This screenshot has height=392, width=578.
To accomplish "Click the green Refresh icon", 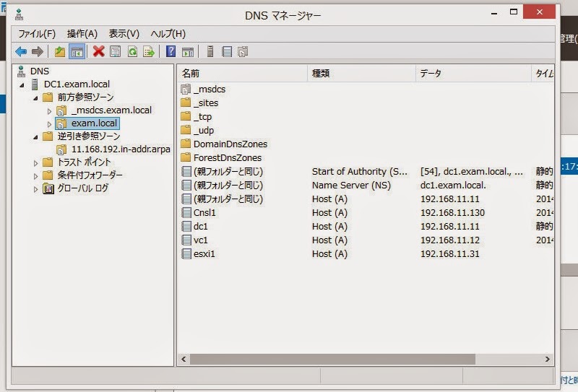I will 132,51.
